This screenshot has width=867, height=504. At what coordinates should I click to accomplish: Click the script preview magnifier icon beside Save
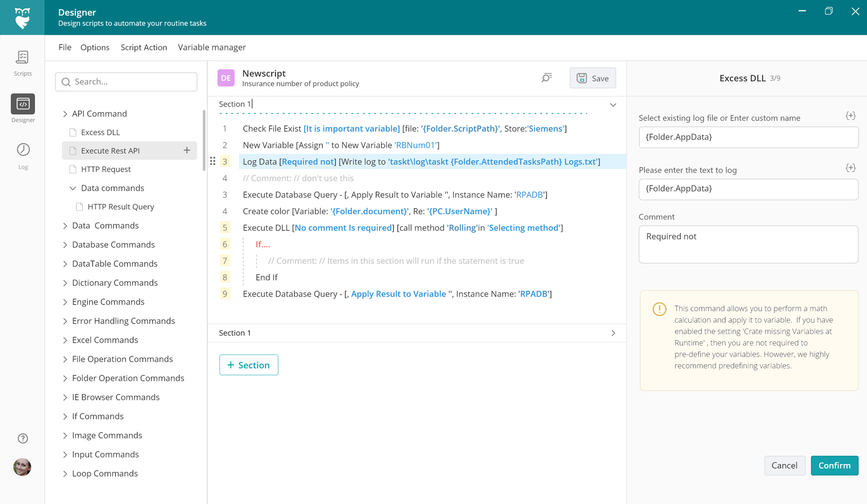(547, 77)
